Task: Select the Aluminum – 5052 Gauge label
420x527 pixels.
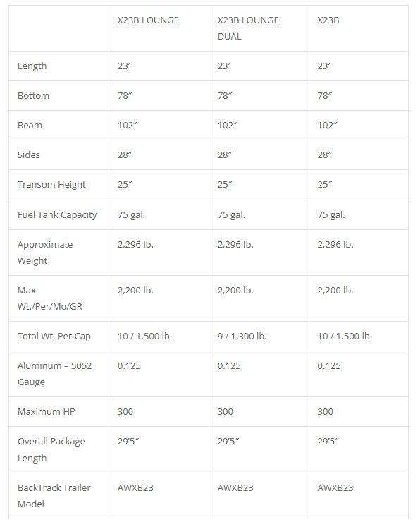Action: pyautogui.click(x=55, y=374)
